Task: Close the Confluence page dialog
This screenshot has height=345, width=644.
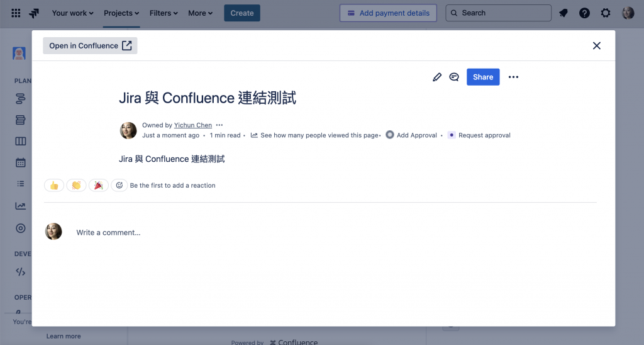Action: pos(597,46)
